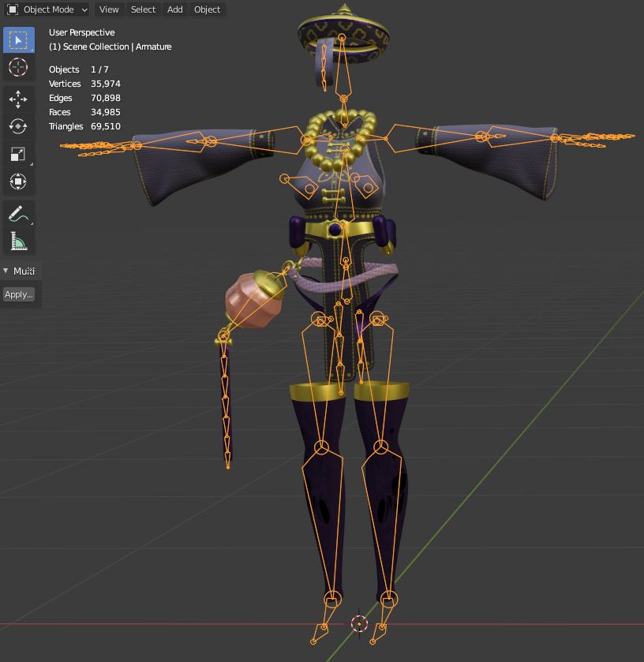644x662 pixels.
Task: Pick the Rotate tool
Action: click(19, 126)
